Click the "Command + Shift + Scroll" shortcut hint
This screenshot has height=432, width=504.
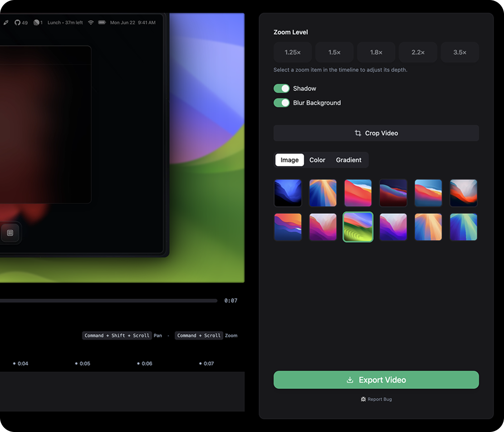coord(117,336)
